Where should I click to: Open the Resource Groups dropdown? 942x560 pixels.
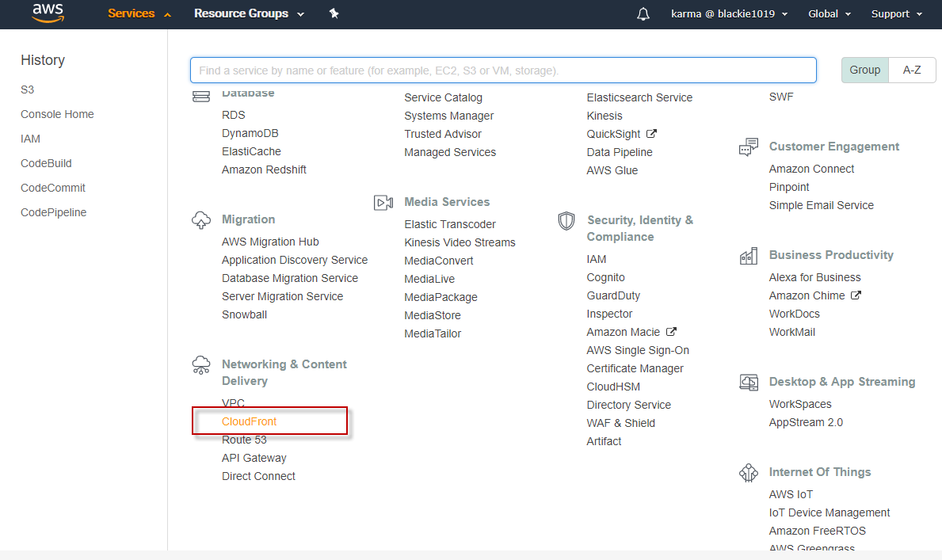coord(249,13)
